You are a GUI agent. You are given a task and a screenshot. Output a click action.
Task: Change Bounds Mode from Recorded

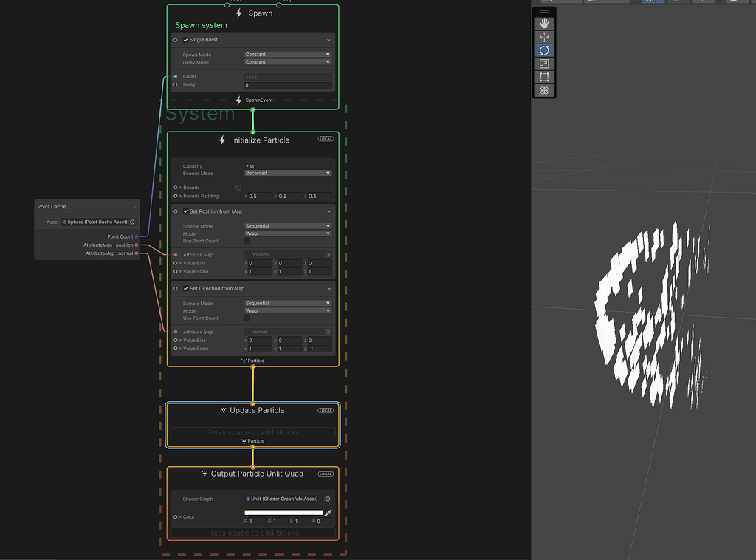288,173
